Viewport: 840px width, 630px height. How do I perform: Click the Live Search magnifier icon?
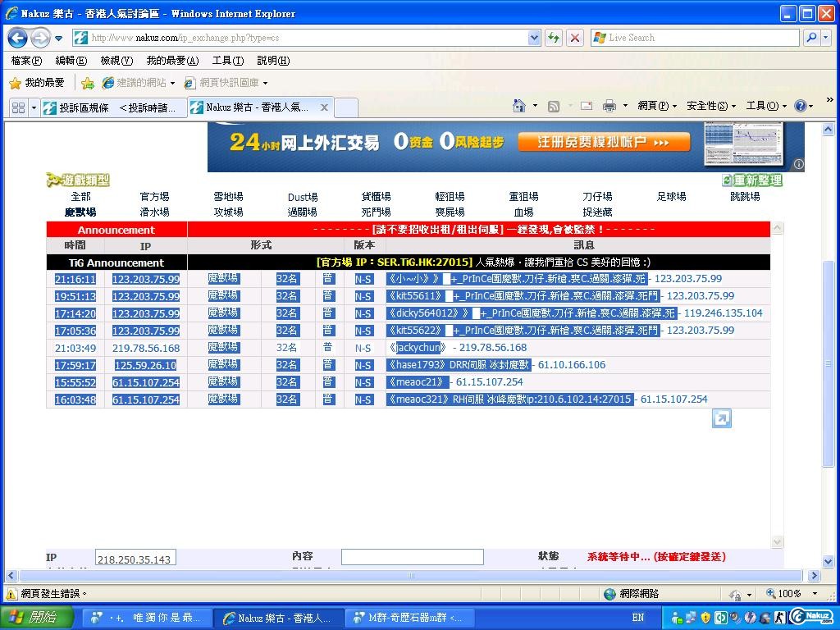pyautogui.click(x=810, y=38)
